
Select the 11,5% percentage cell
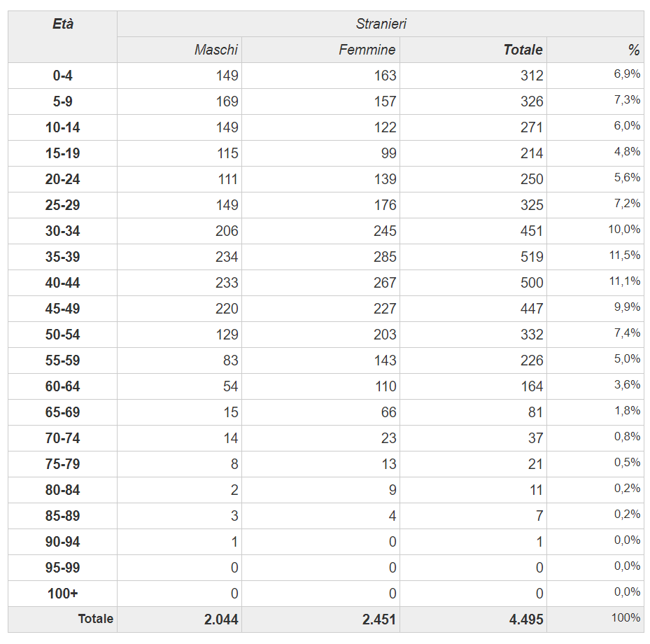624,255
